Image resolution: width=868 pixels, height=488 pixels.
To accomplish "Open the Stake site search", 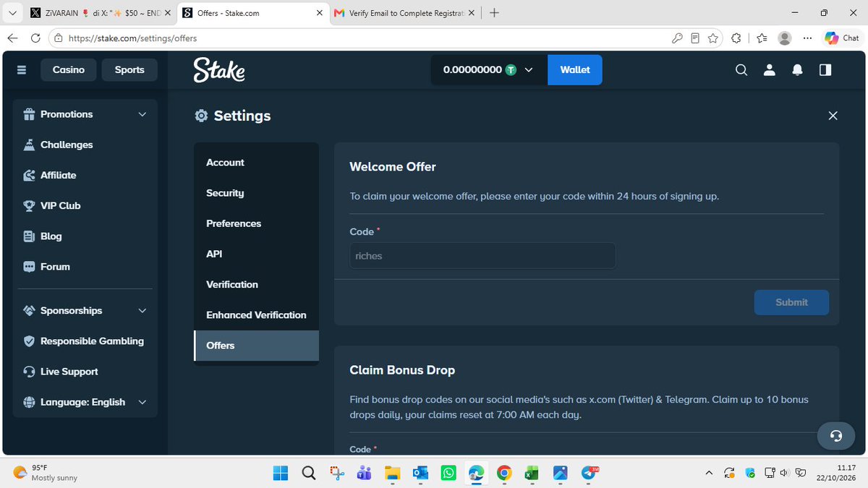I will (x=741, y=70).
